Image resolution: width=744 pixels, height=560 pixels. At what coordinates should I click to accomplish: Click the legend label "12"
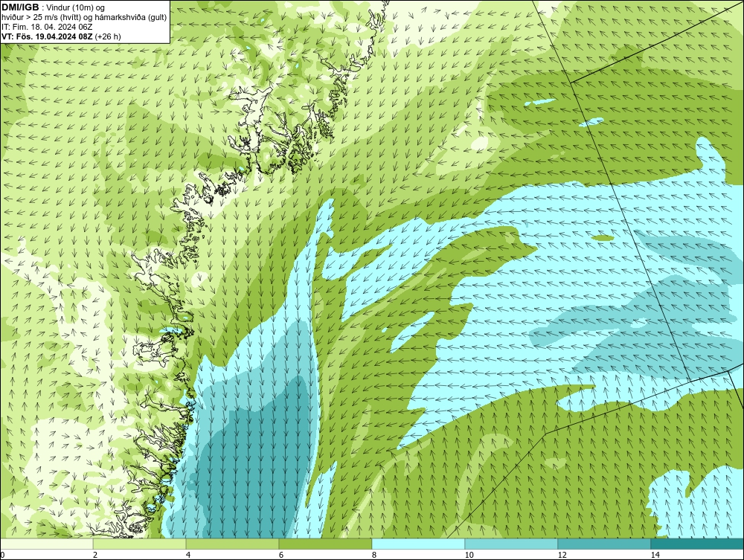click(x=562, y=555)
